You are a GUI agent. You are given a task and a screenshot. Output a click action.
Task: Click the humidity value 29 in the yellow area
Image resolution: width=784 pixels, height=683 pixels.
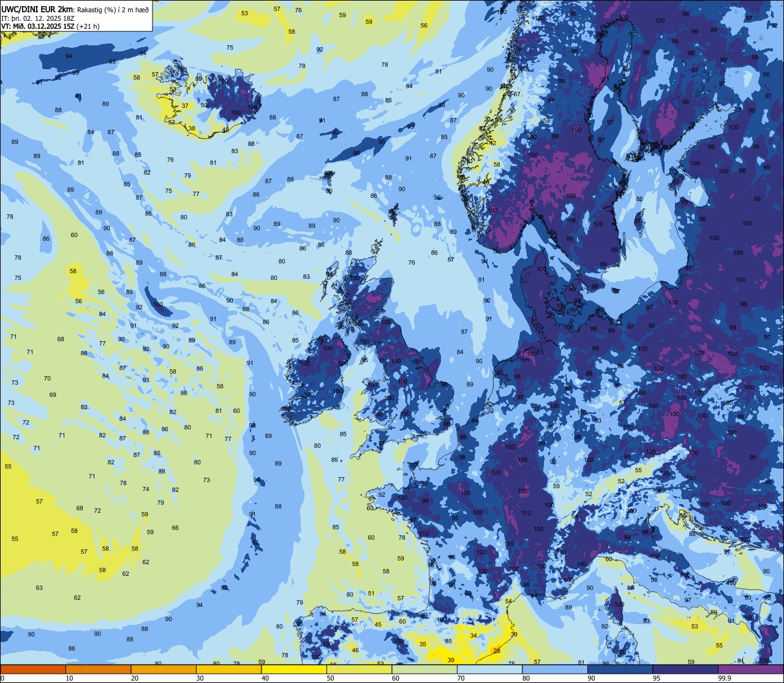[497, 651]
